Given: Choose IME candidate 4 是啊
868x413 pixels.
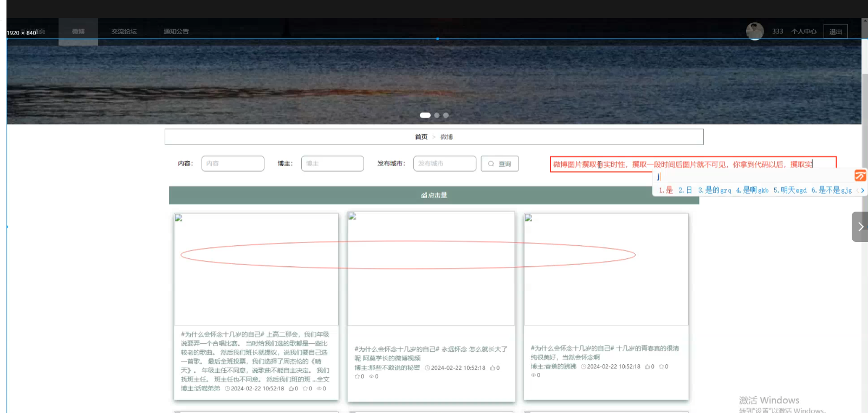Looking at the screenshot, I should coord(752,190).
